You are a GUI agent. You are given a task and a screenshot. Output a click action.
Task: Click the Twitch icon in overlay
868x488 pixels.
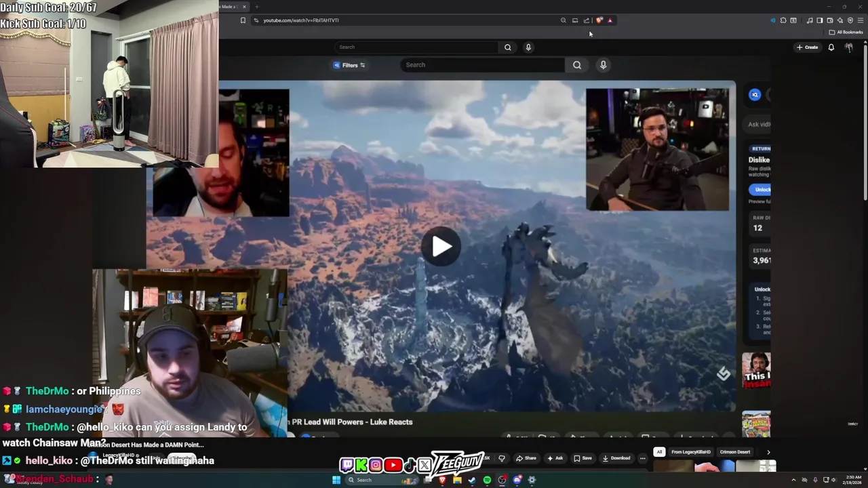click(347, 465)
